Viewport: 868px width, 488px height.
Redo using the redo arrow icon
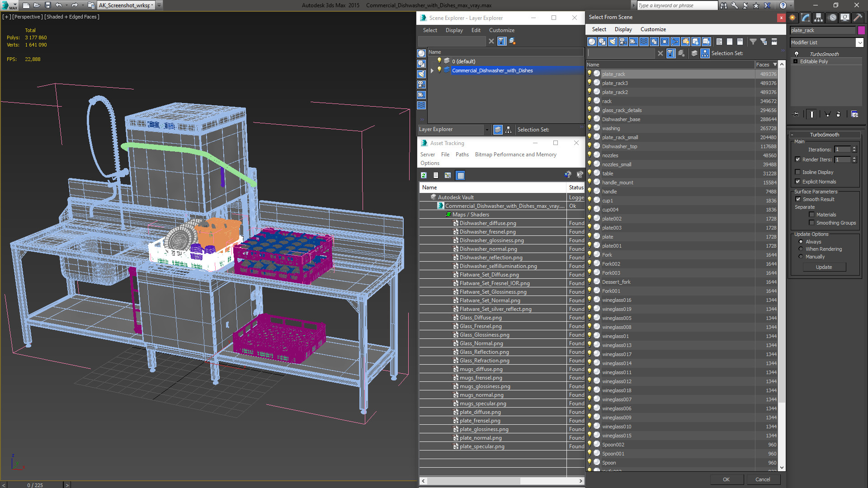tap(75, 5)
